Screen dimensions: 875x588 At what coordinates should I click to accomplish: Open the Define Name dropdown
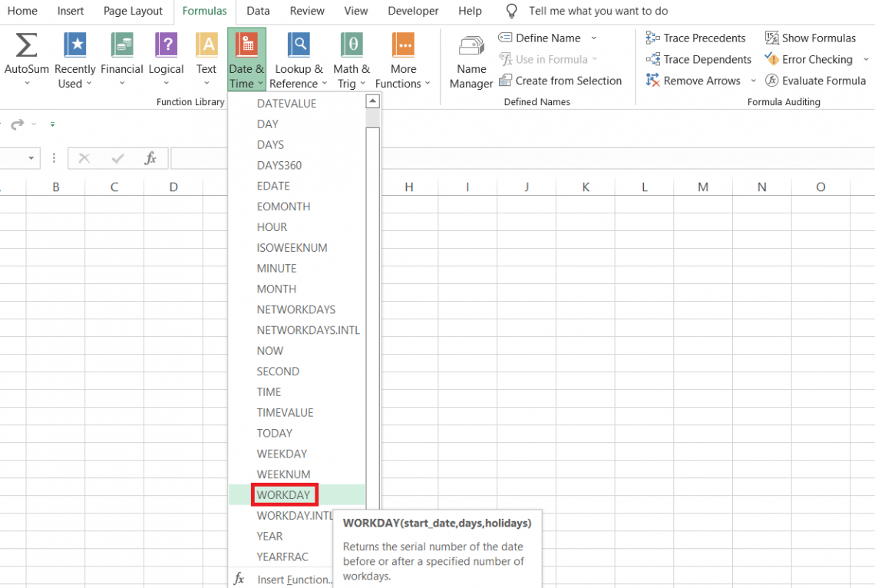pos(595,38)
